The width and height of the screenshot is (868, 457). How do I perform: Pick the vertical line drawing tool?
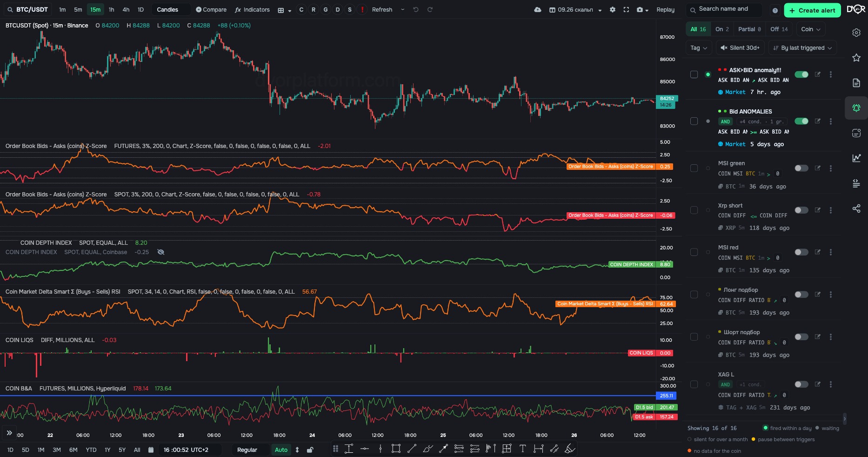(381, 449)
